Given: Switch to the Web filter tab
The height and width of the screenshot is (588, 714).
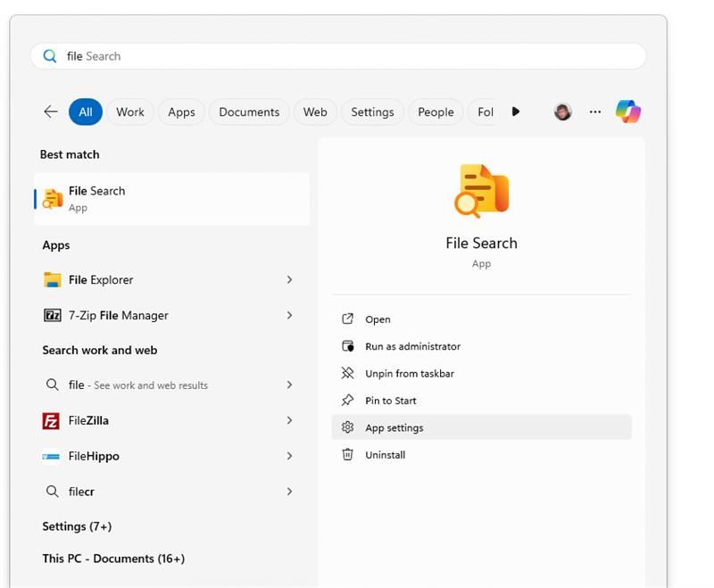Looking at the screenshot, I should (315, 112).
